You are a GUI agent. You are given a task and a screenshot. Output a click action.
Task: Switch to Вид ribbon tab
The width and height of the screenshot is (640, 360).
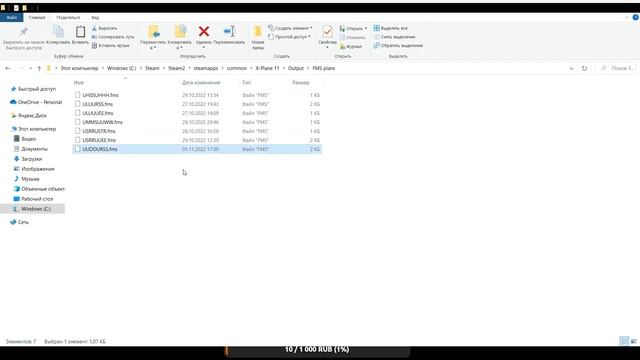tap(95, 18)
